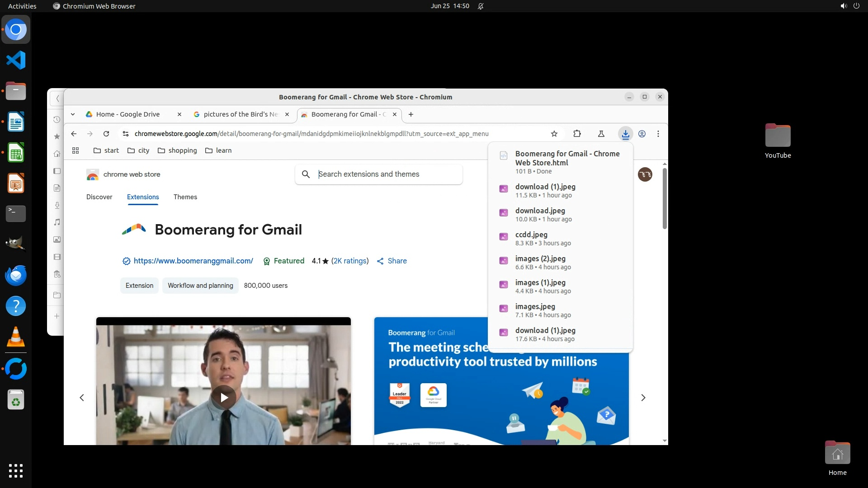The height and width of the screenshot is (488, 868).
Task: Select the Themes tab
Action: click(x=185, y=197)
